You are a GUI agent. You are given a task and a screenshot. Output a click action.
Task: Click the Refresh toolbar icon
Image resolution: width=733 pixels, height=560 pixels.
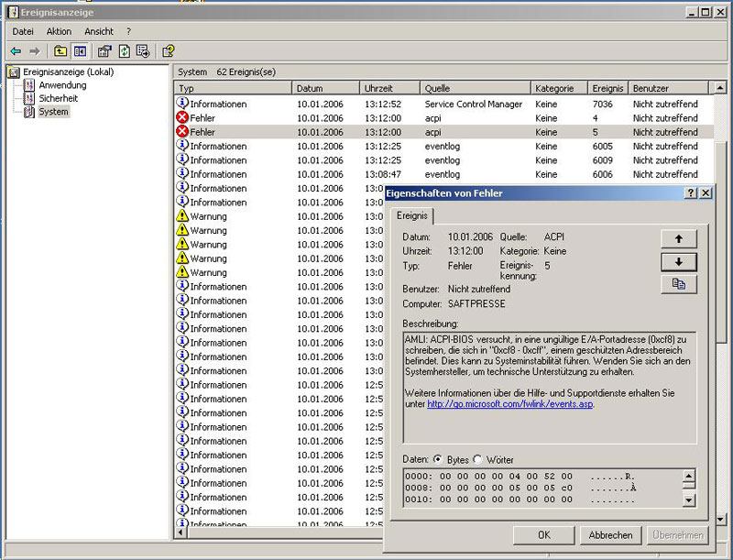pyautogui.click(x=124, y=51)
